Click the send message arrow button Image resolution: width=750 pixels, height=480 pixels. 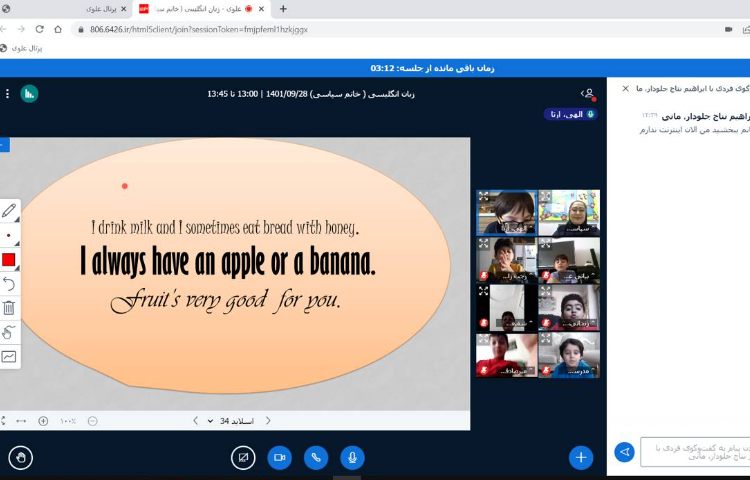click(x=624, y=452)
